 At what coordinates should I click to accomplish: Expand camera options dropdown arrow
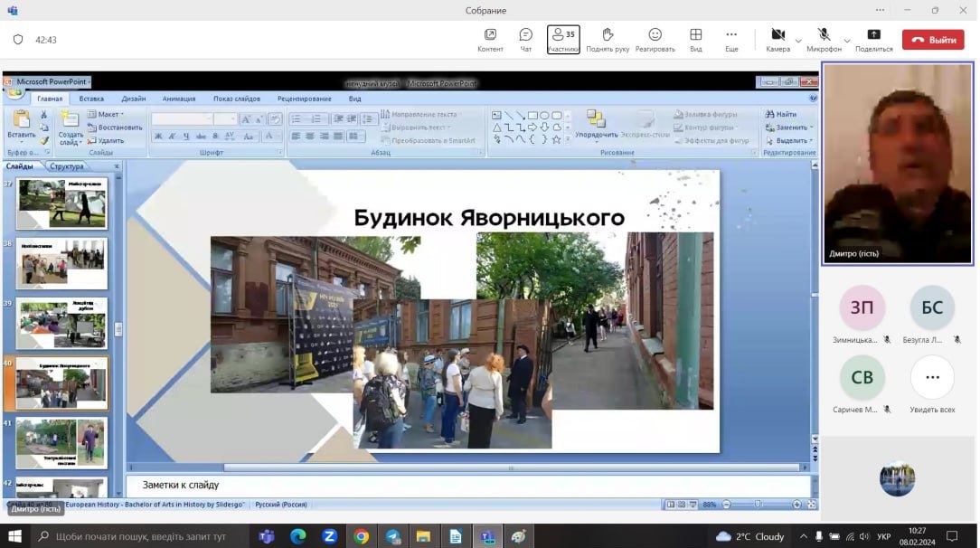click(798, 41)
